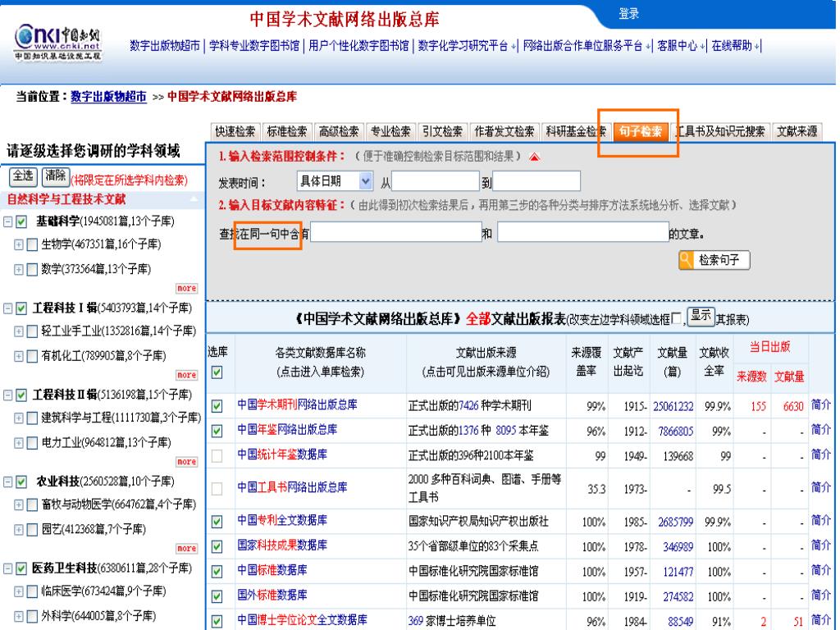Collapse the 医药卫生科技 tree node
The height and width of the screenshot is (630, 840).
tap(8, 569)
